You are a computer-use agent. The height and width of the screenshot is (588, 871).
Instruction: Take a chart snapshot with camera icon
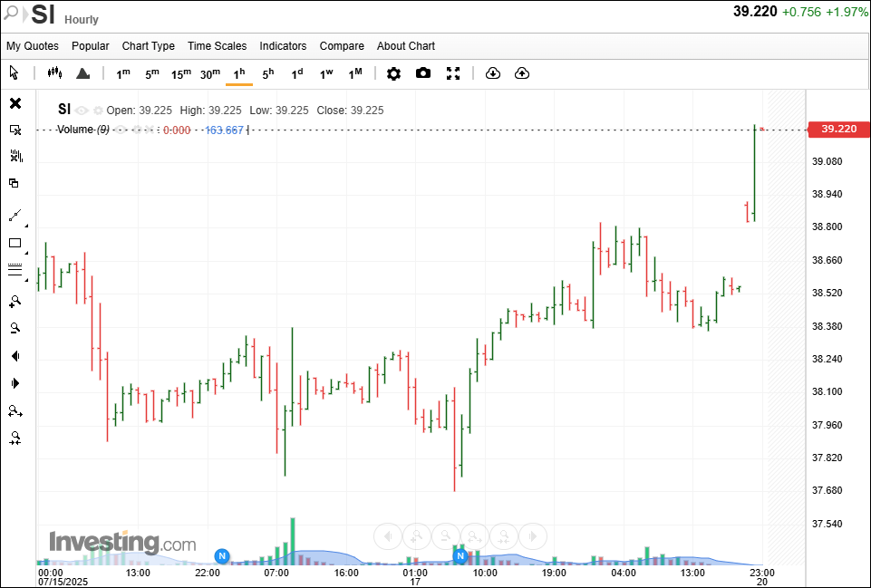(422, 73)
